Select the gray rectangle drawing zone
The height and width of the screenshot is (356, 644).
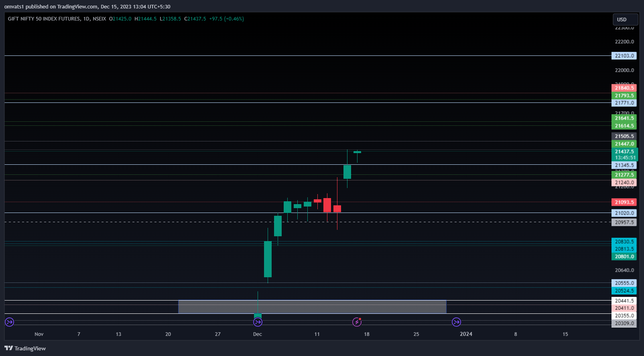pos(312,307)
